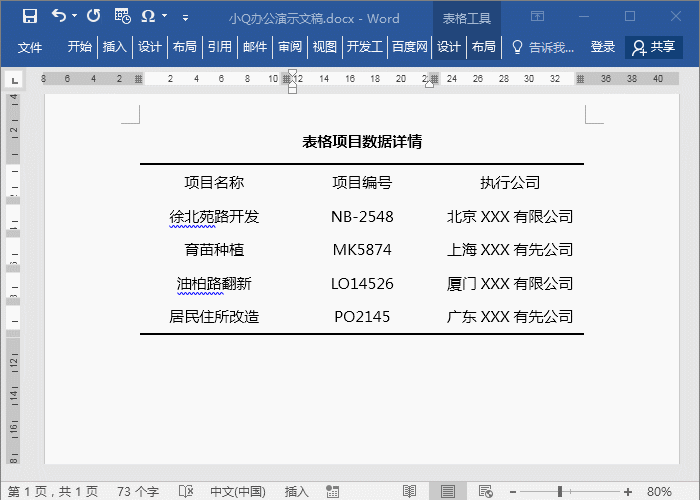Click the Save icon in quick access toolbar
The image size is (700, 500).
(30, 16)
